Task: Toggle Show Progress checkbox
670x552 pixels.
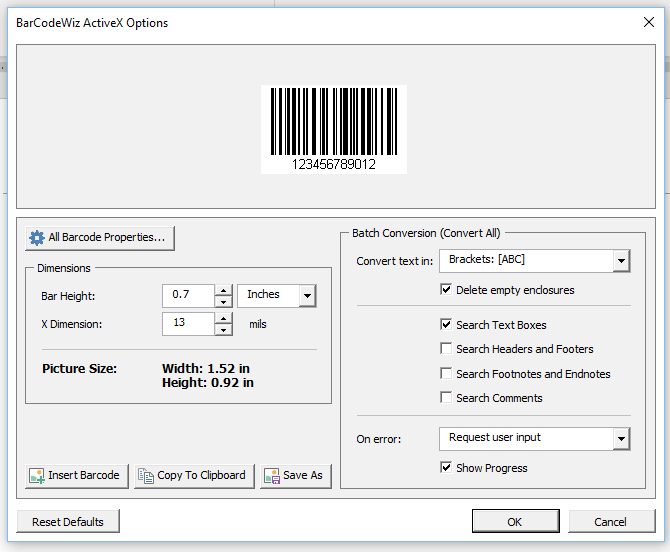Action: tap(446, 467)
